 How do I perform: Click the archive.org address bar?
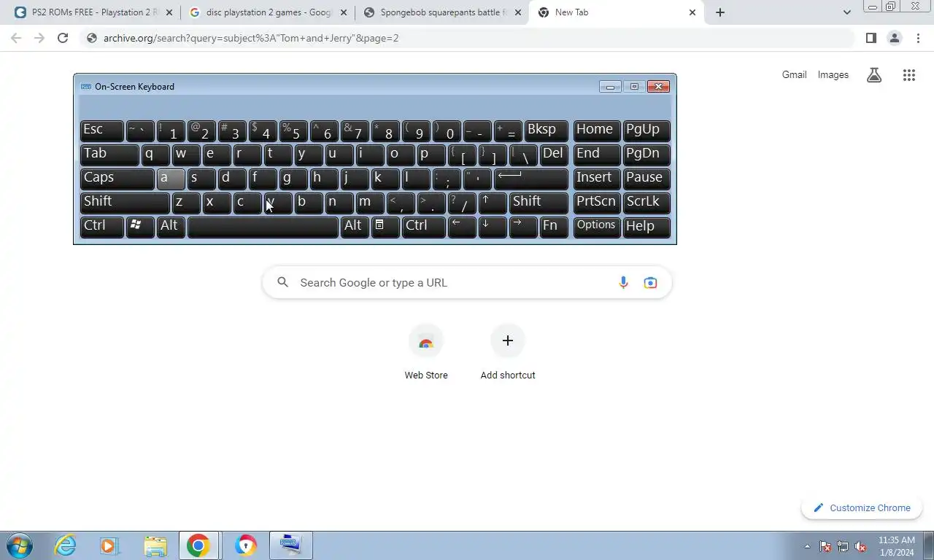click(467, 38)
